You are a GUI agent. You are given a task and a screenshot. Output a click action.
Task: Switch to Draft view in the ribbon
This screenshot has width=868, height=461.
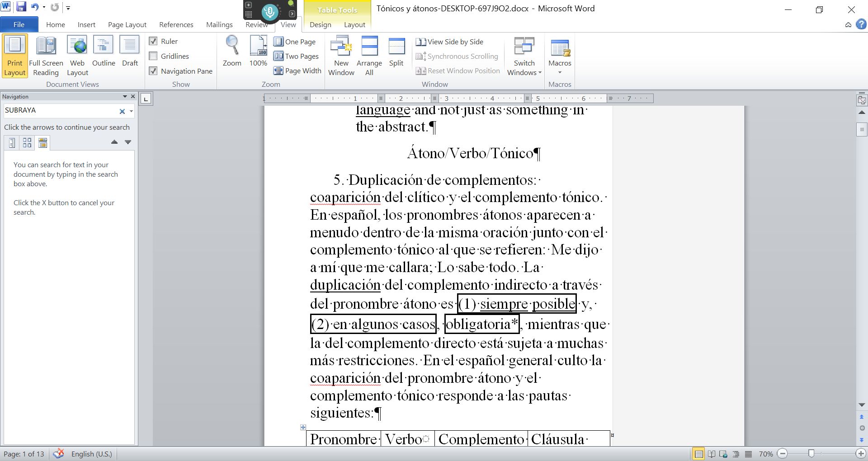tap(130, 52)
